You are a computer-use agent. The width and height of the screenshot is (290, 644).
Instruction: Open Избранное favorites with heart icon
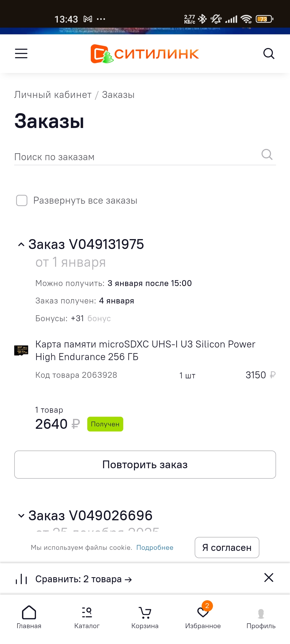pos(203,617)
